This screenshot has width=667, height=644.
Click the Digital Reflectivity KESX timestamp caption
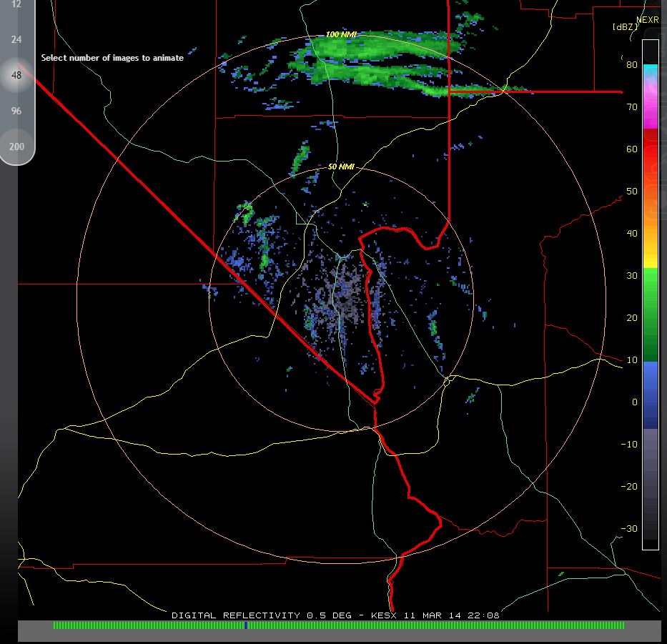335,615
